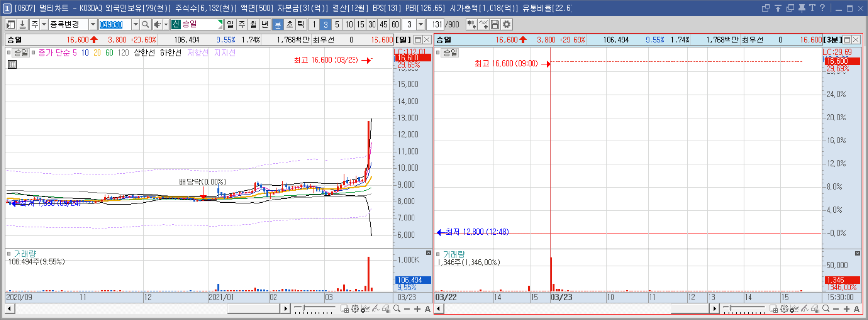Select the 10 minute interval button
This screenshot has height=320, width=868.
coord(349,24)
